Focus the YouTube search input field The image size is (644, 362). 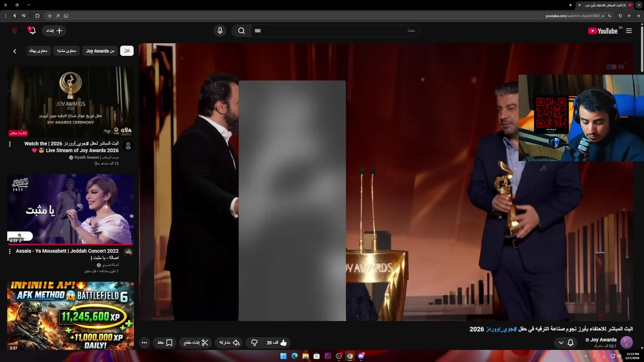click(x=336, y=31)
